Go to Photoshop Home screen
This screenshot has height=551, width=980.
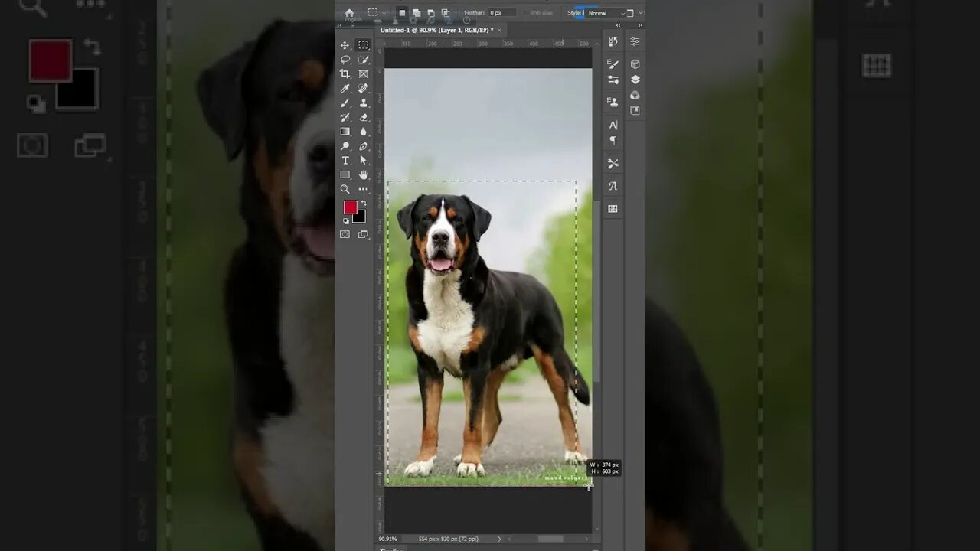coord(350,13)
